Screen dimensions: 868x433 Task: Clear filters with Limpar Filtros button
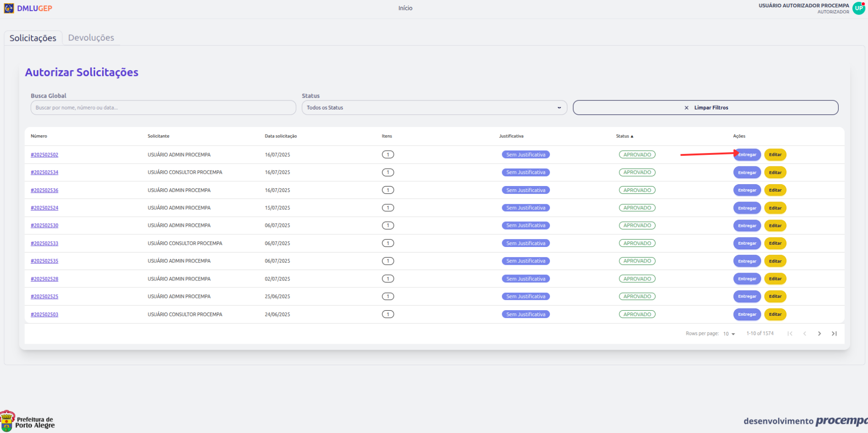coord(705,108)
